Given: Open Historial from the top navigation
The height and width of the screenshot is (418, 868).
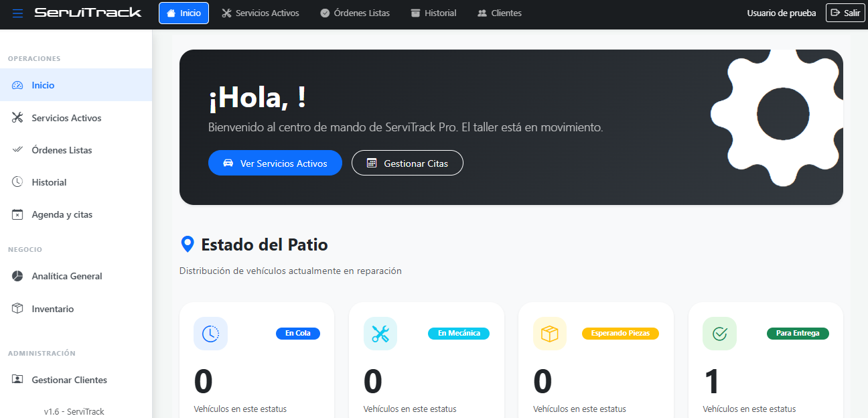Looking at the screenshot, I should [433, 12].
